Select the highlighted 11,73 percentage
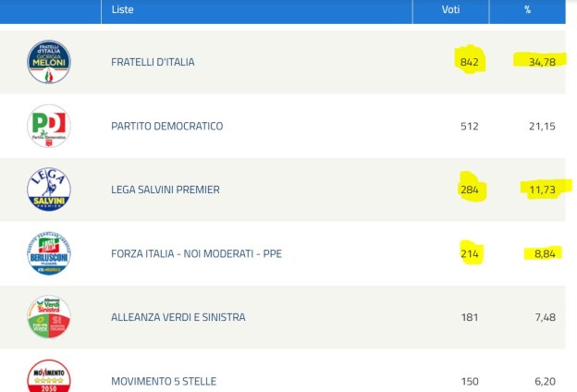The height and width of the screenshot is (392, 577). tap(542, 190)
